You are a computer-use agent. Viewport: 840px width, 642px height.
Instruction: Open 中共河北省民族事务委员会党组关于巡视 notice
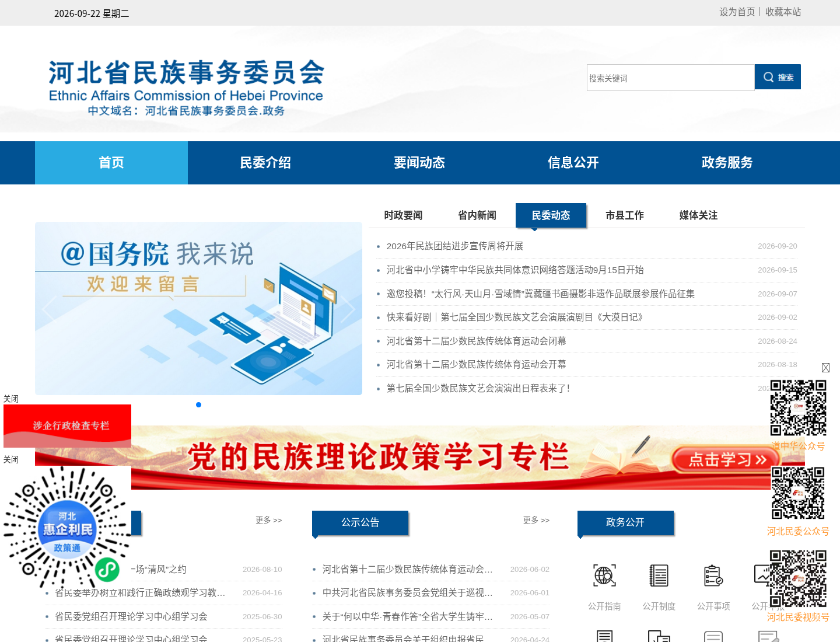pos(408,593)
